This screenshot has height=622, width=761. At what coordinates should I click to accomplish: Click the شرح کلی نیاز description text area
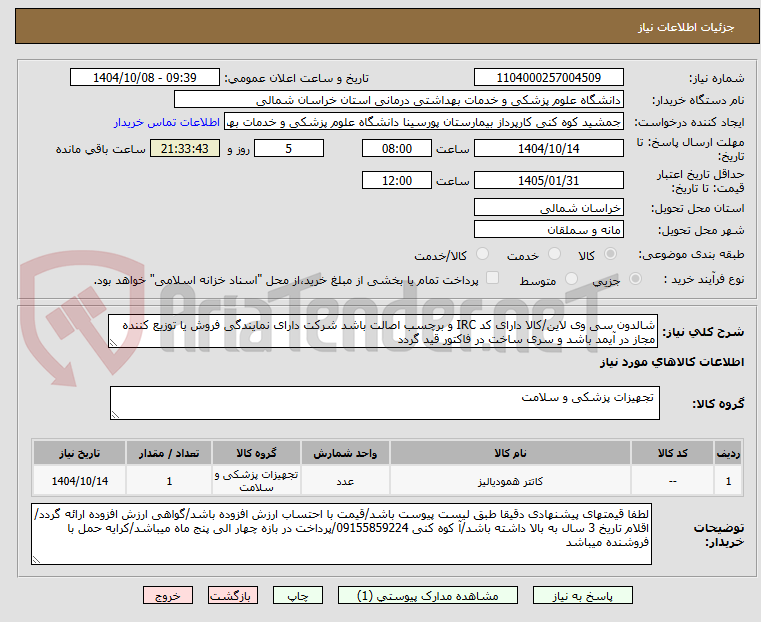click(x=383, y=331)
